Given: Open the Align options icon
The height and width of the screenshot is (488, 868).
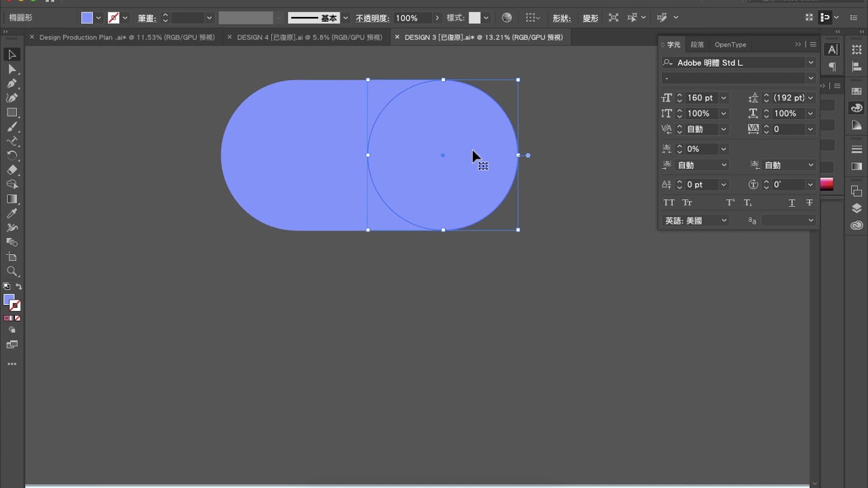Looking at the screenshot, I should (533, 18).
